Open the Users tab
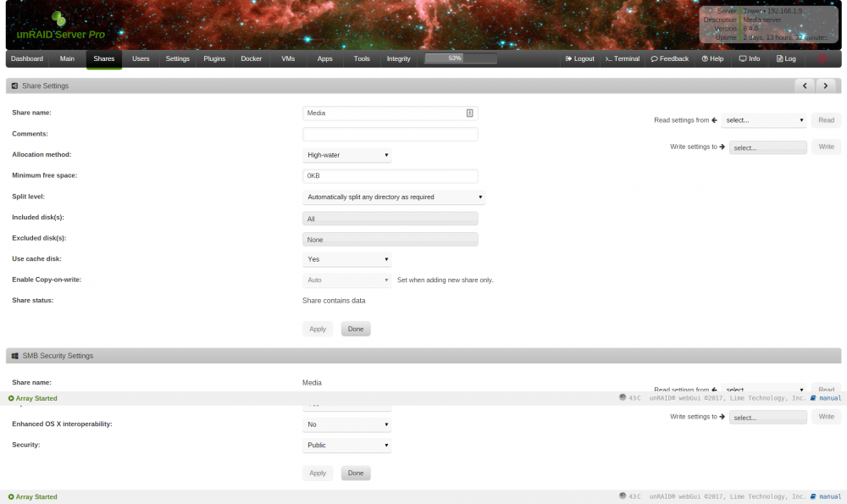Image resolution: width=847 pixels, height=504 pixels. (x=141, y=58)
